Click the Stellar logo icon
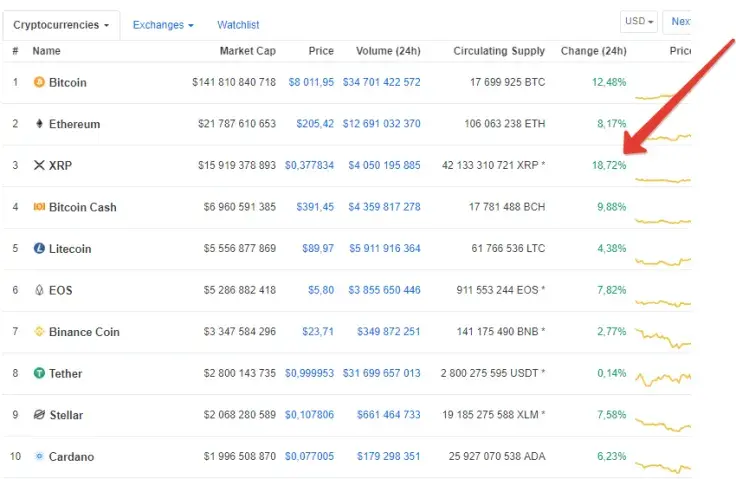The width and height of the screenshot is (736, 479). pyautogui.click(x=39, y=415)
